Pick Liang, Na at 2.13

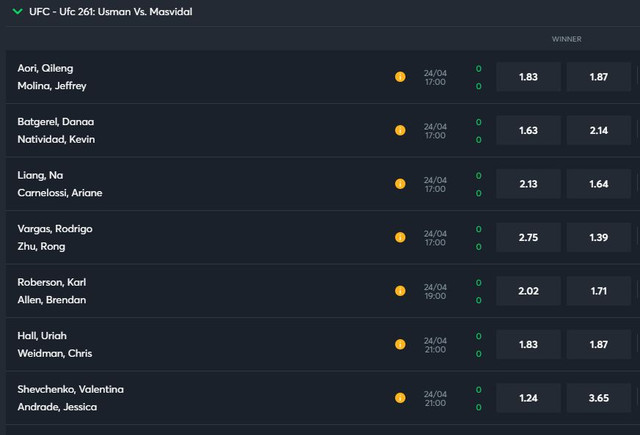(528, 184)
